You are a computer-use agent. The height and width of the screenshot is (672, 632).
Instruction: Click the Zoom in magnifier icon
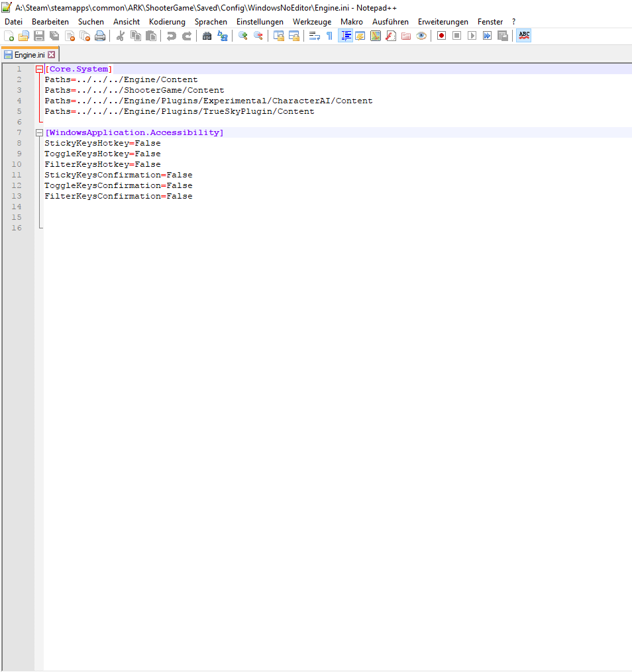click(243, 36)
